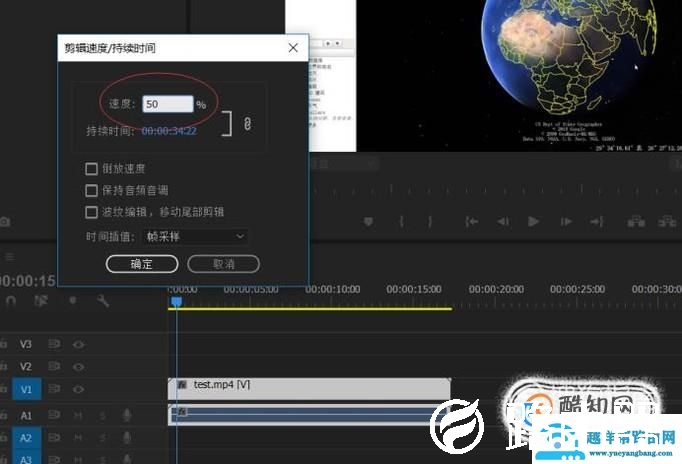The width and height of the screenshot is (682, 464).
Task: Click the duration value 00:00:34:22
Action: click(x=169, y=130)
